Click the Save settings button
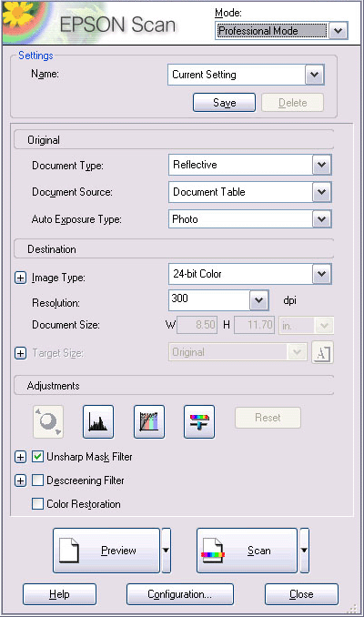The width and height of the screenshot is (364, 617). (x=224, y=103)
